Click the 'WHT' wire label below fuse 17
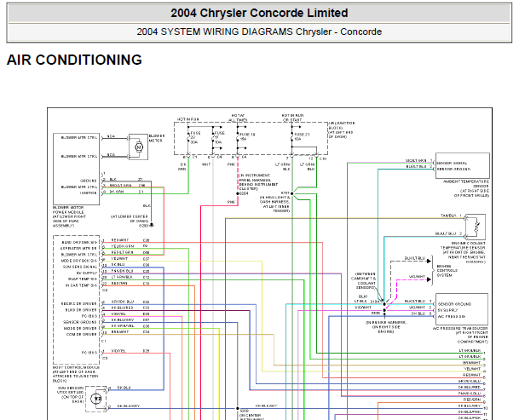 click(206, 164)
